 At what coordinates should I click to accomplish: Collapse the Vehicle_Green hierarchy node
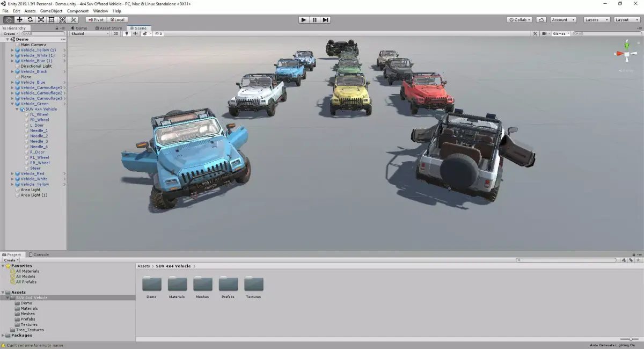[x=12, y=104]
